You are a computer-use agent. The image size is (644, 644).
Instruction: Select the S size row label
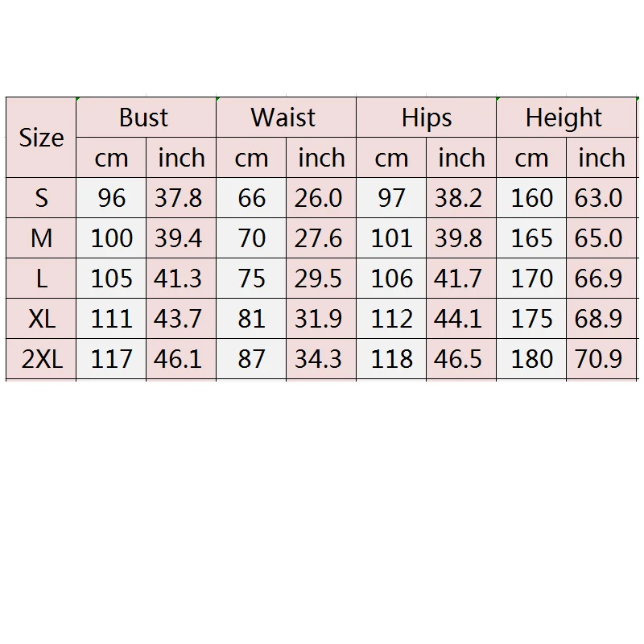[41, 198]
